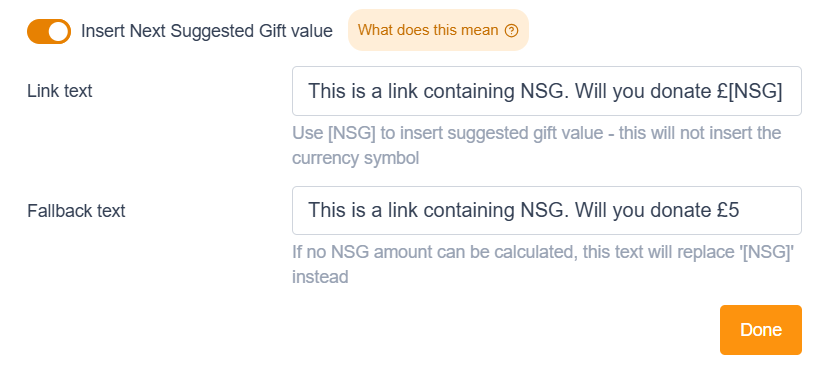Click the "Link text" field label

point(60,91)
